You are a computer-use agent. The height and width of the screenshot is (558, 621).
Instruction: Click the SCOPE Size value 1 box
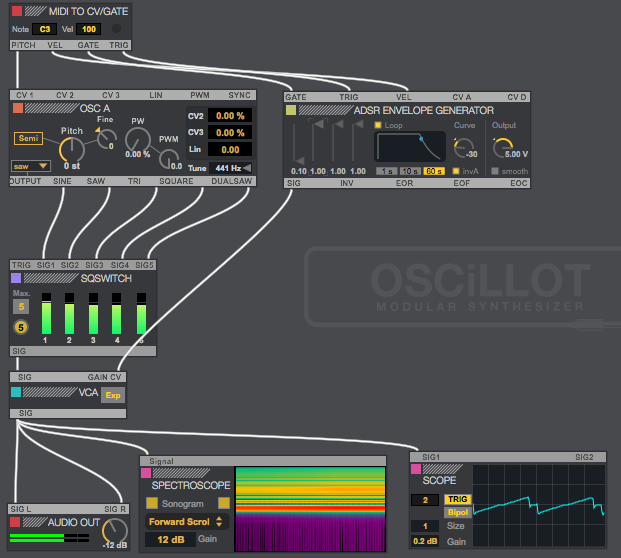[x=425, y=526]
